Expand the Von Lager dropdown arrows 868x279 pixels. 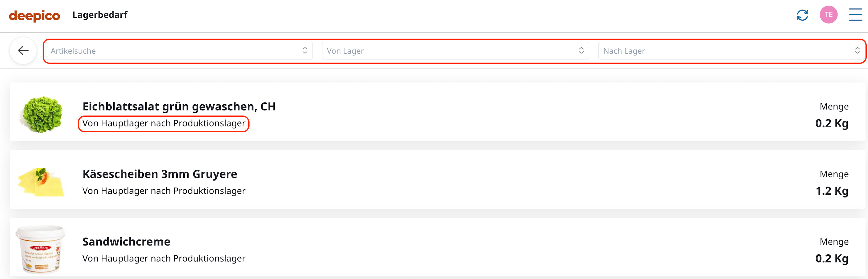click(581, 51)
